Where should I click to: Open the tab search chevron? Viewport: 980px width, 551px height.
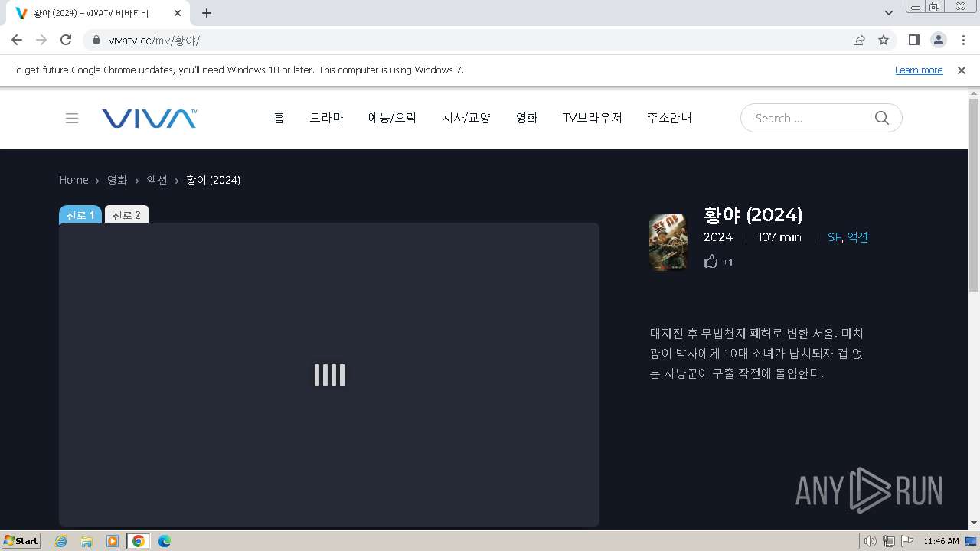tap(889, 13)
